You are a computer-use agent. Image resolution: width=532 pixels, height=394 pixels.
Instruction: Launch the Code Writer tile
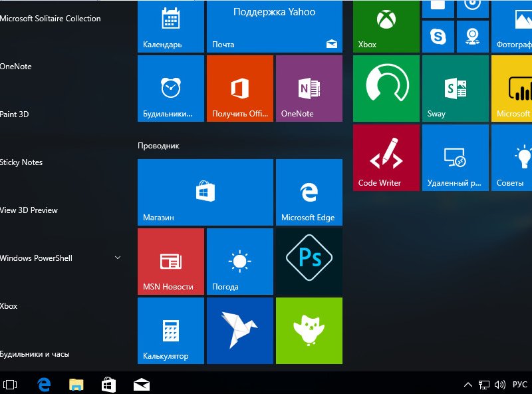(x=386, y=158)
